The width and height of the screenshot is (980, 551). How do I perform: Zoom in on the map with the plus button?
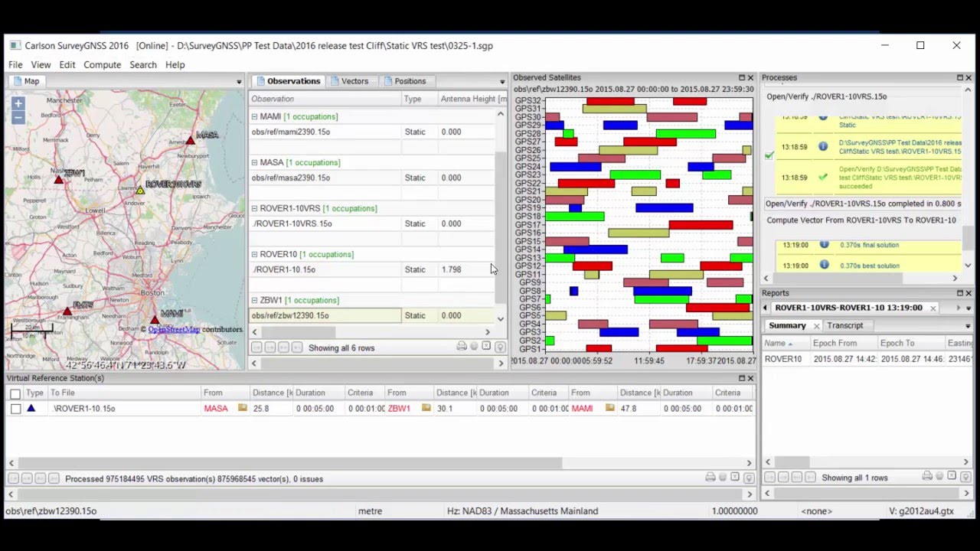tap(18, 103)
